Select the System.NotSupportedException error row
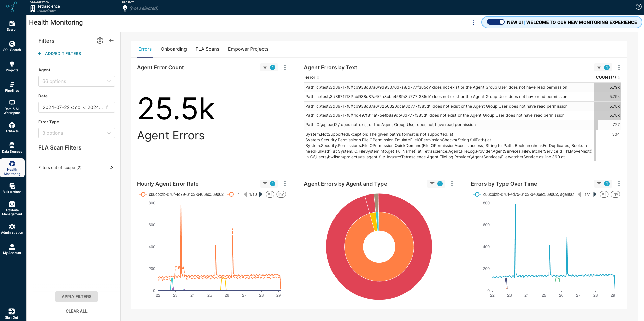Viewport: 644px width, 321px height. pyautogui.click(x=462, y=145)
